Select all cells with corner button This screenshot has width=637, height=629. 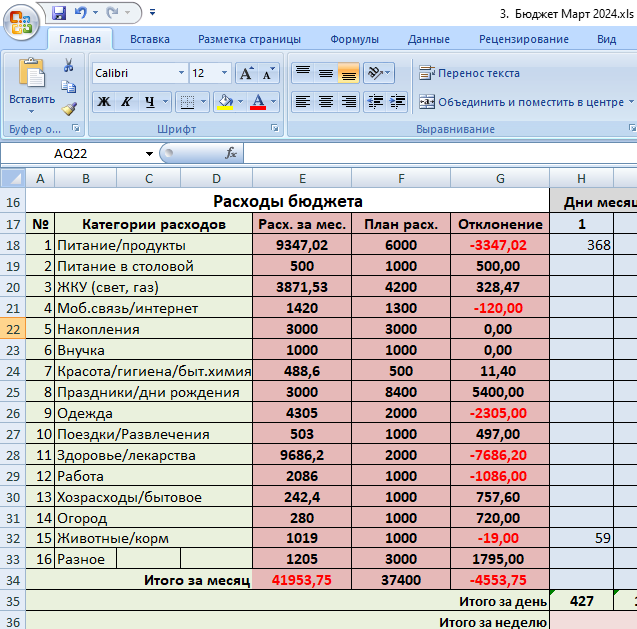click(13, 178)
